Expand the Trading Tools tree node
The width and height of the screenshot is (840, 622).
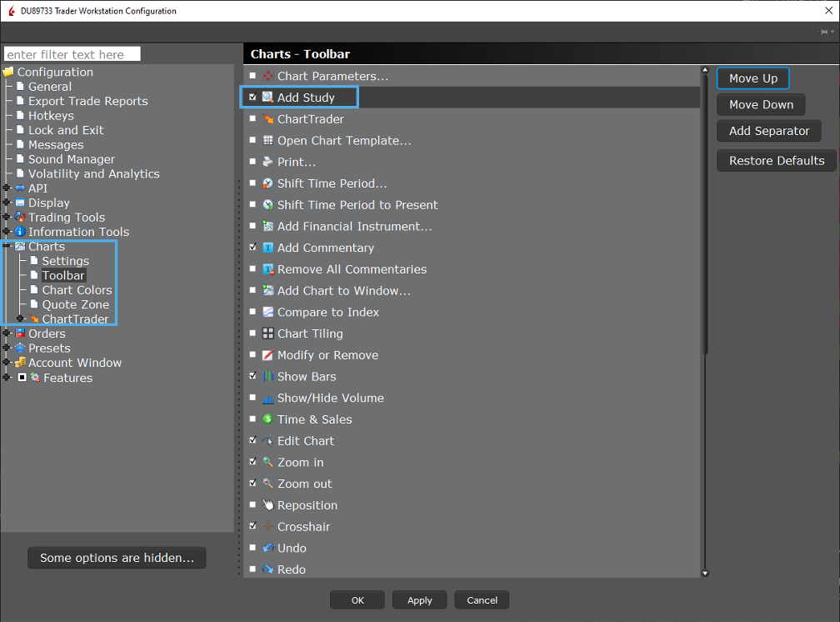coord(7,218)
